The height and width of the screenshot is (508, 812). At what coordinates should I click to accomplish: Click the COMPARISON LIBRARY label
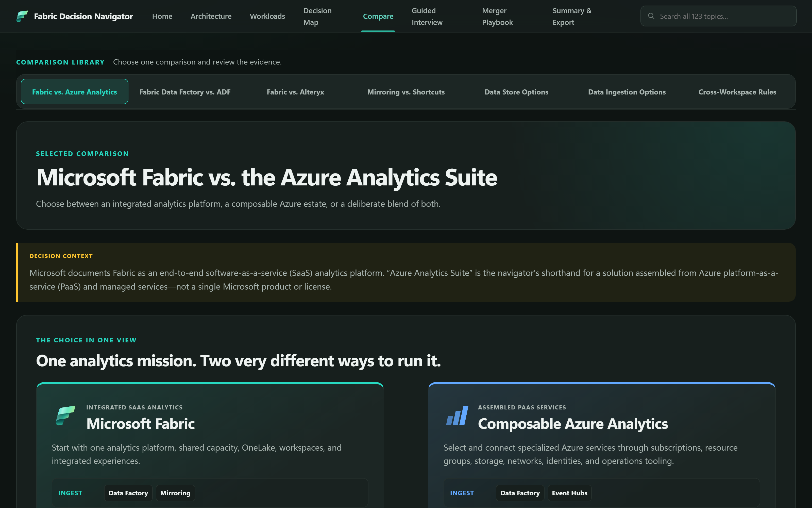tap(60, 62)
